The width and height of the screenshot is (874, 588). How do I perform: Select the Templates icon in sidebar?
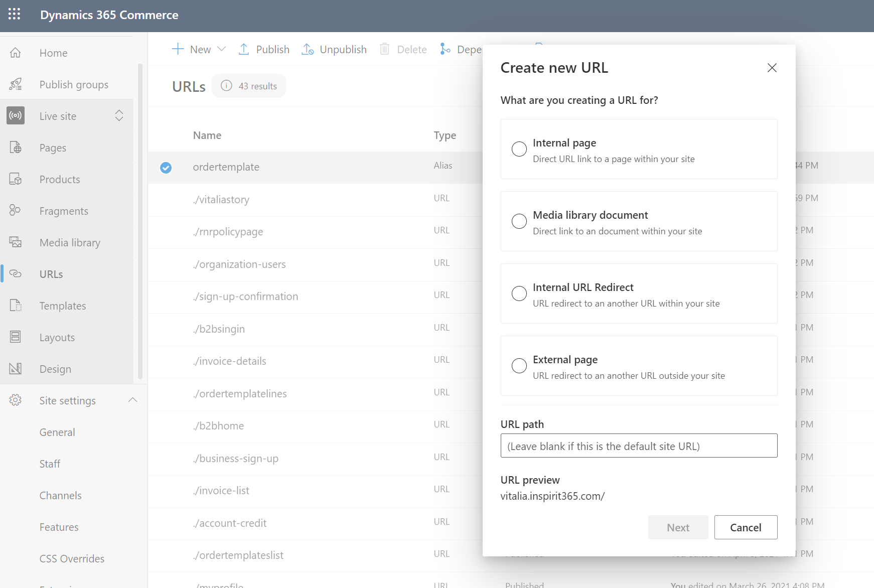point(16,306)
